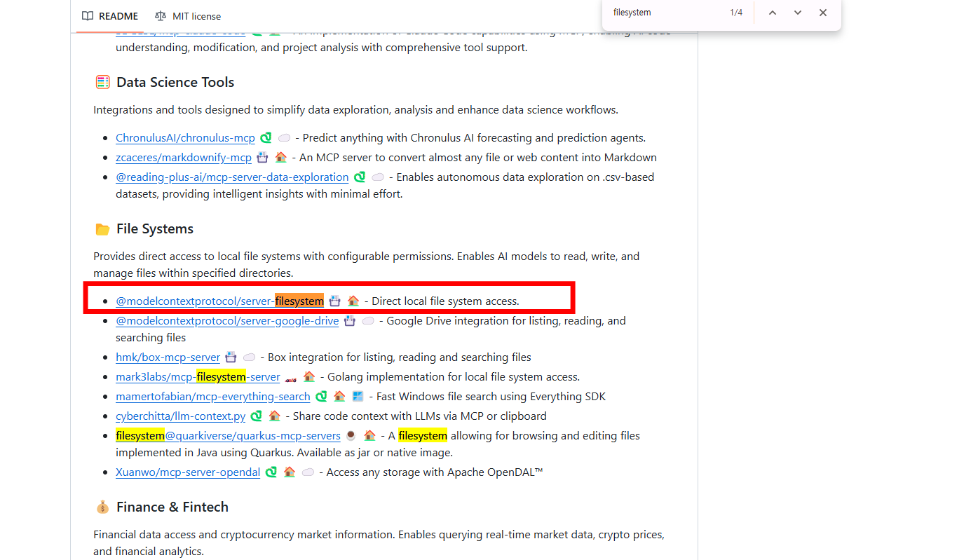Open @reading-plus-ai/mcp-server-data-exploration link

(232, 177)
